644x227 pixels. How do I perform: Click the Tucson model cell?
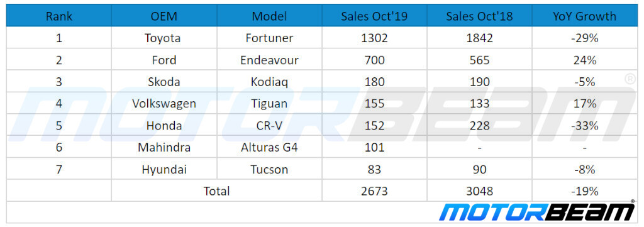pyautogui.click(x=269, y=169)
